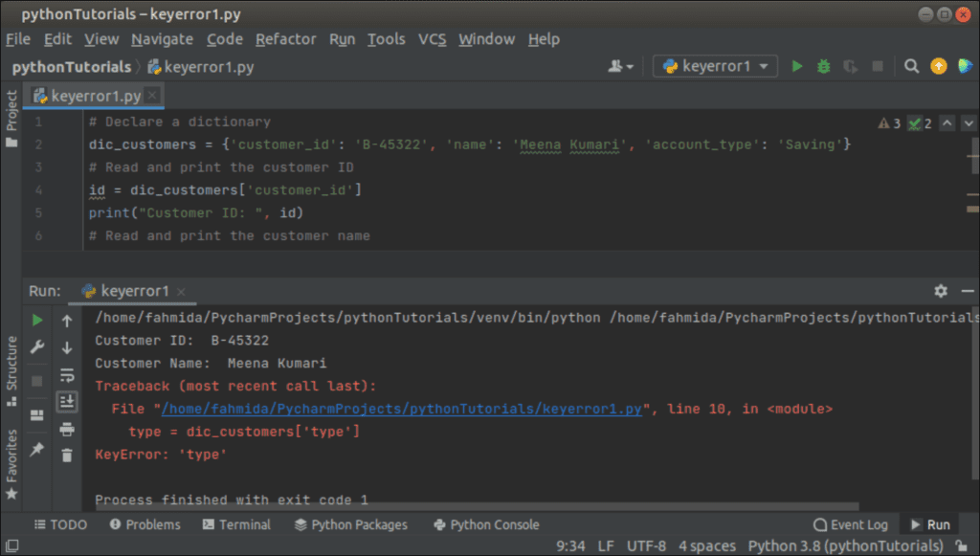Image resolution: width=980 pixels, height=556 pixels.
Task: Start debugging with the Debug icon
Action: click(824, 67)
